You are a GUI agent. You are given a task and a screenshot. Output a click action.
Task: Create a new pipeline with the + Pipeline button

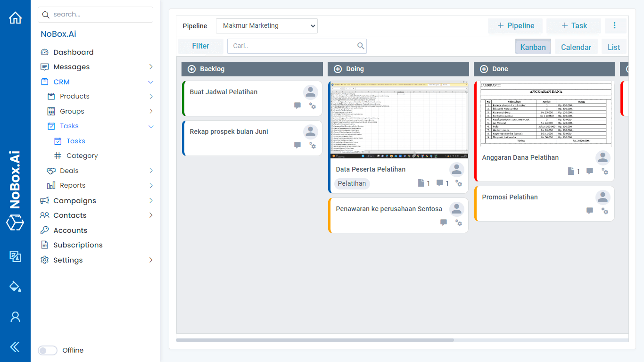pyautogui.click(x=515, y=26)
